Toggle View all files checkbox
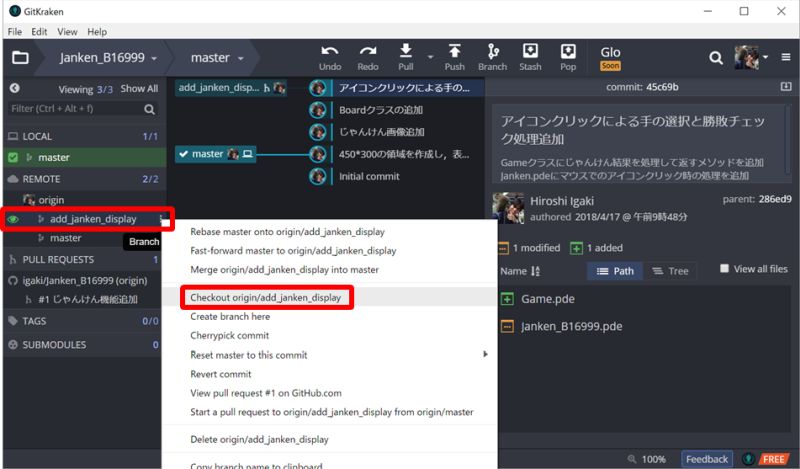The image size is (800, 469). [724, 268]
